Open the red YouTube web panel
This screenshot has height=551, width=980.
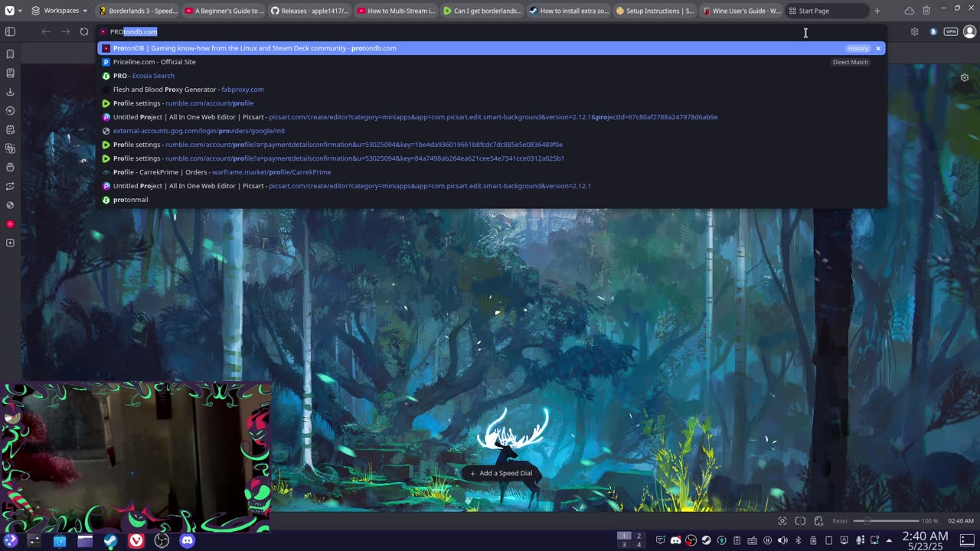point(10,224)
